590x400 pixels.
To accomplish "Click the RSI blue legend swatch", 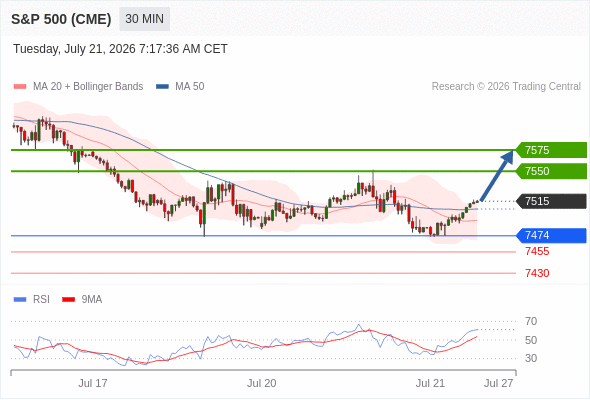I will [x=20, y=300].
